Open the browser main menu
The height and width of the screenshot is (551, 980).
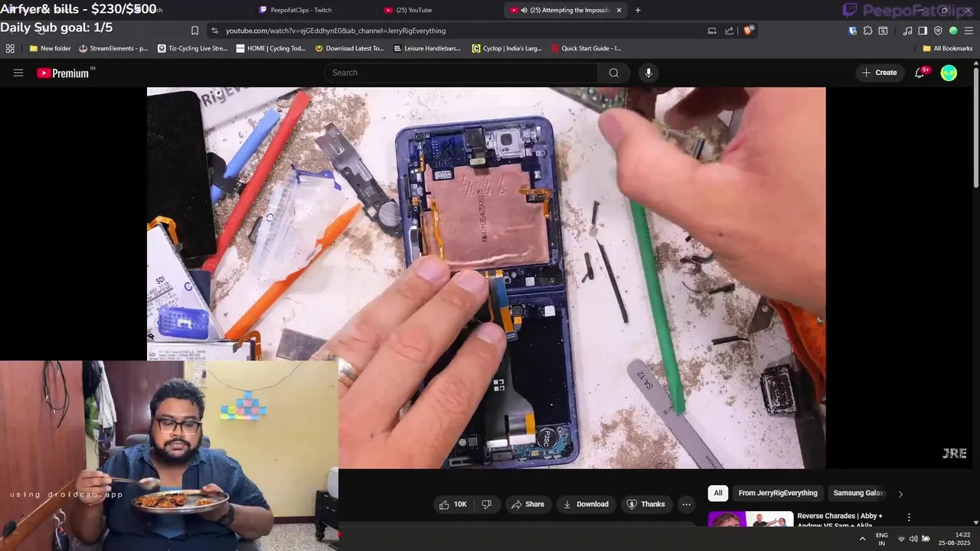969,31
